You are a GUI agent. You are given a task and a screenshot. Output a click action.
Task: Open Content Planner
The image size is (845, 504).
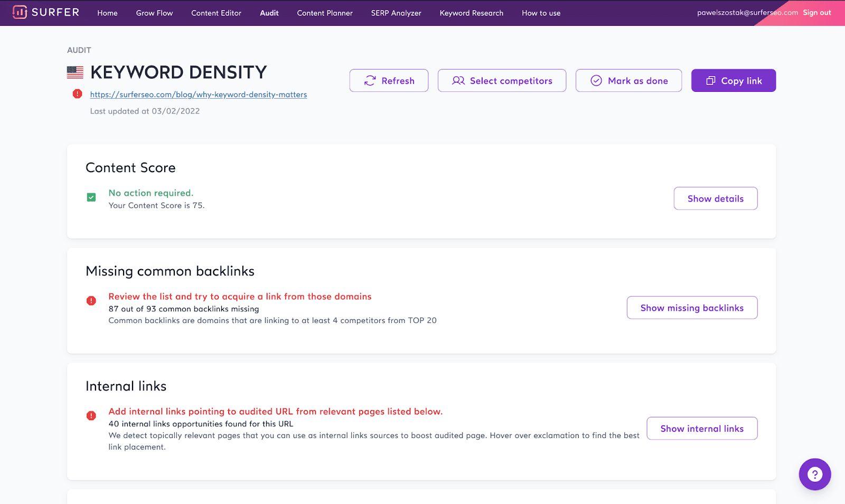(x=325, y=13)
